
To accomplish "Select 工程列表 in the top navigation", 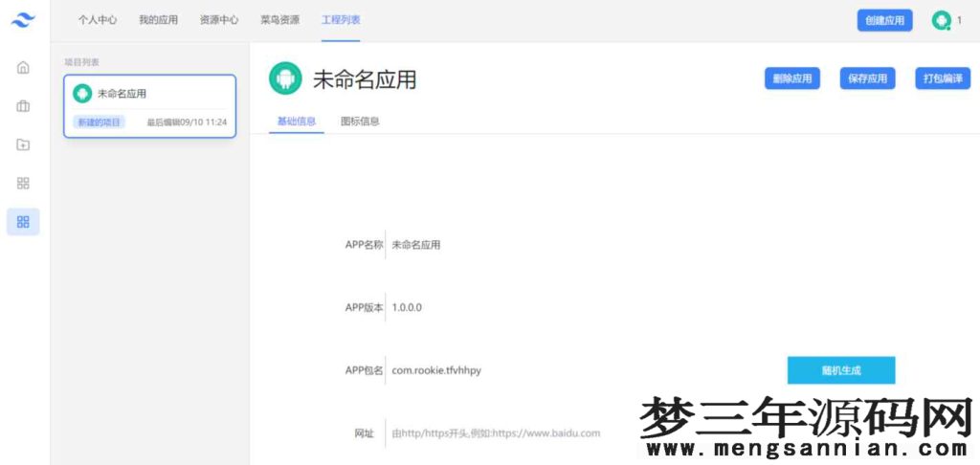I will 341,20.
